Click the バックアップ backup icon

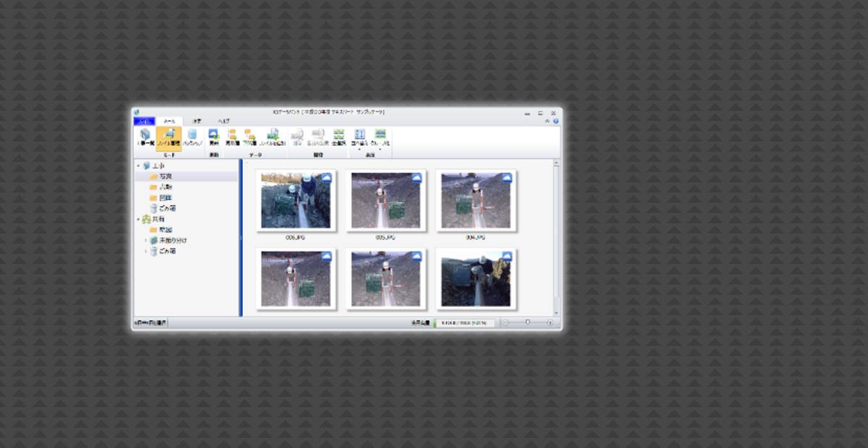point(192,137)
